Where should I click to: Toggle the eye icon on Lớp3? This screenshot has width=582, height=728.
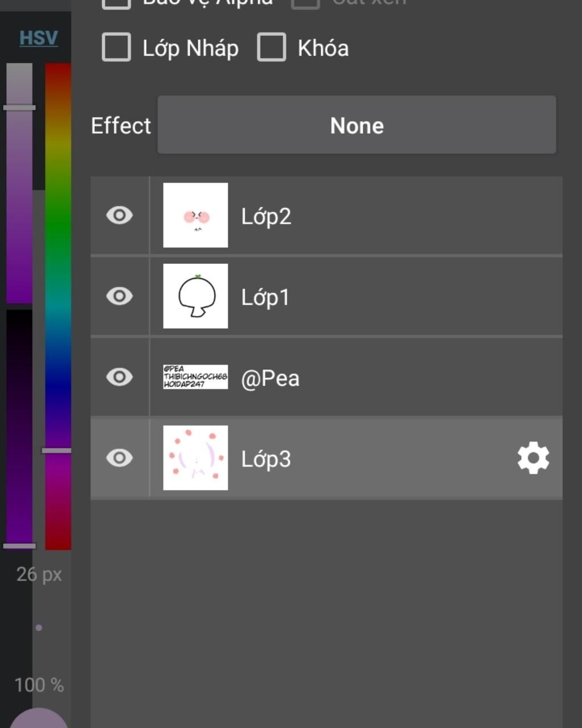[x=119, y=458]
